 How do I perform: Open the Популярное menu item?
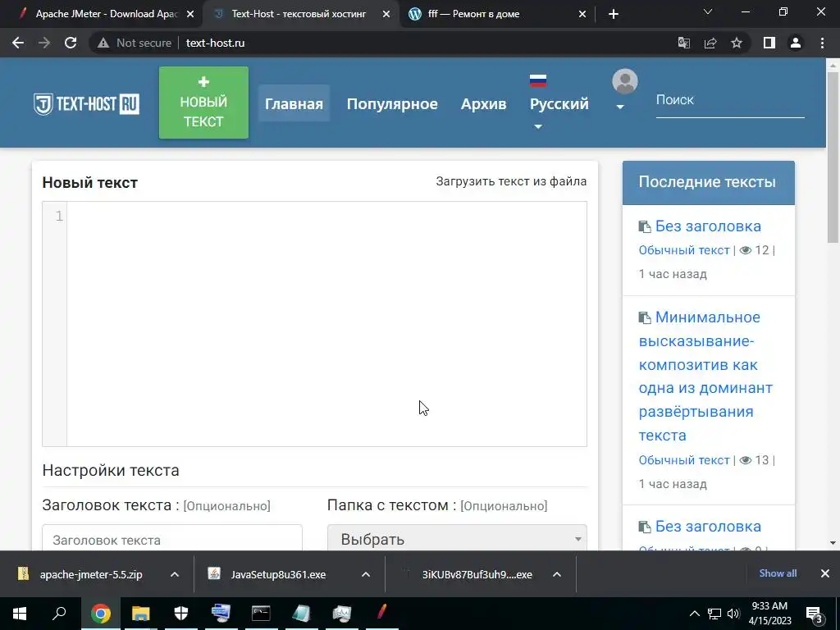click(x=392, y=103)
